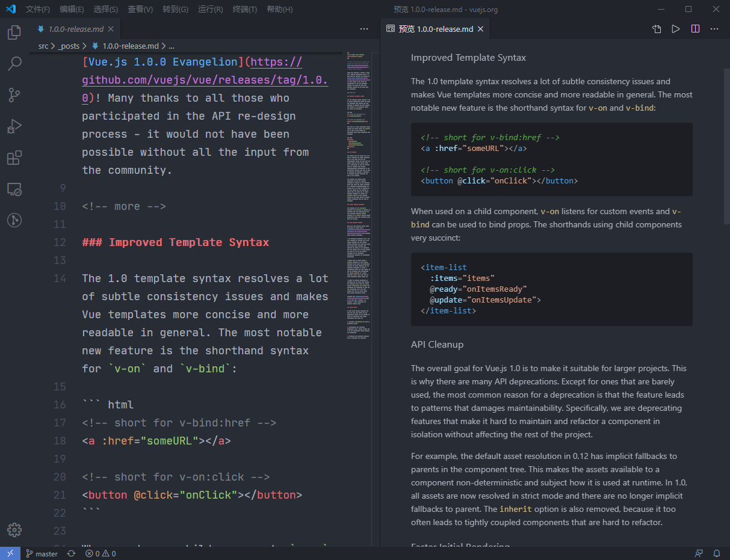Click the feedback icon in the status bar
The width and height of the screenshot is (730, 560).
tap(699, 553)
